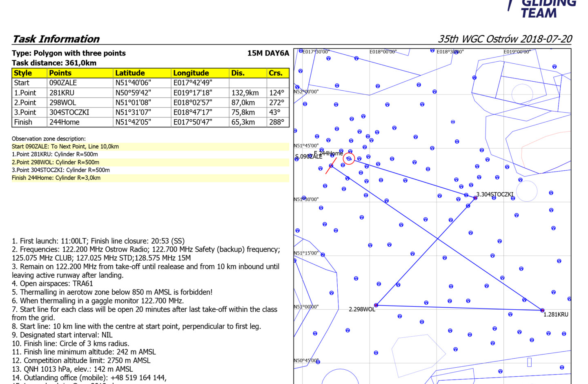Click the highlighted Finish 244Home cylinder line
588x384 pixels.
tap(56, 178)
